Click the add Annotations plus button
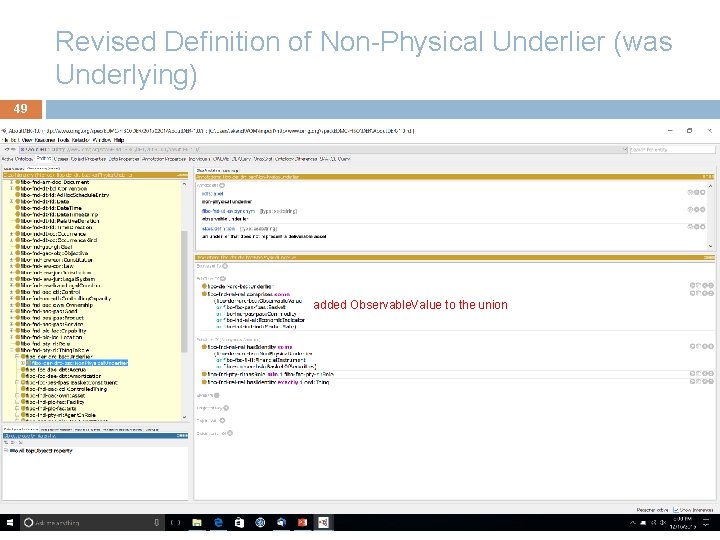Screen dimensions: 720x540 coord(222,186)
